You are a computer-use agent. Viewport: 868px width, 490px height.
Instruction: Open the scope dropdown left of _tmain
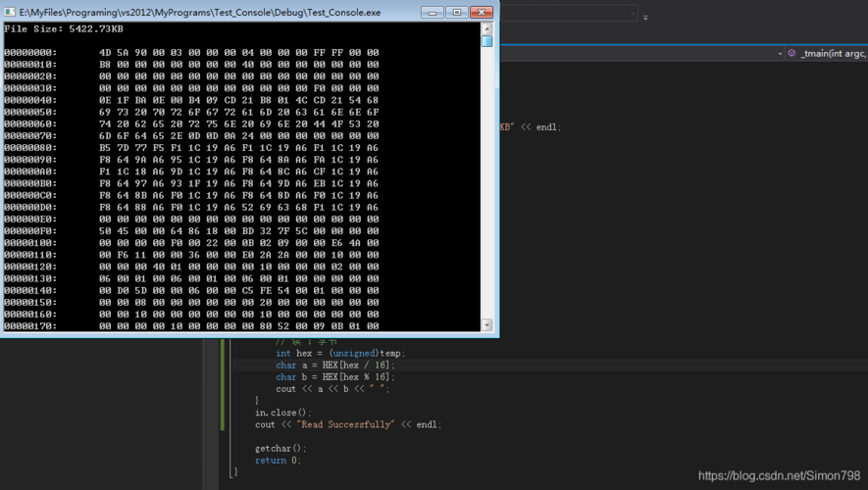[780, 54]
